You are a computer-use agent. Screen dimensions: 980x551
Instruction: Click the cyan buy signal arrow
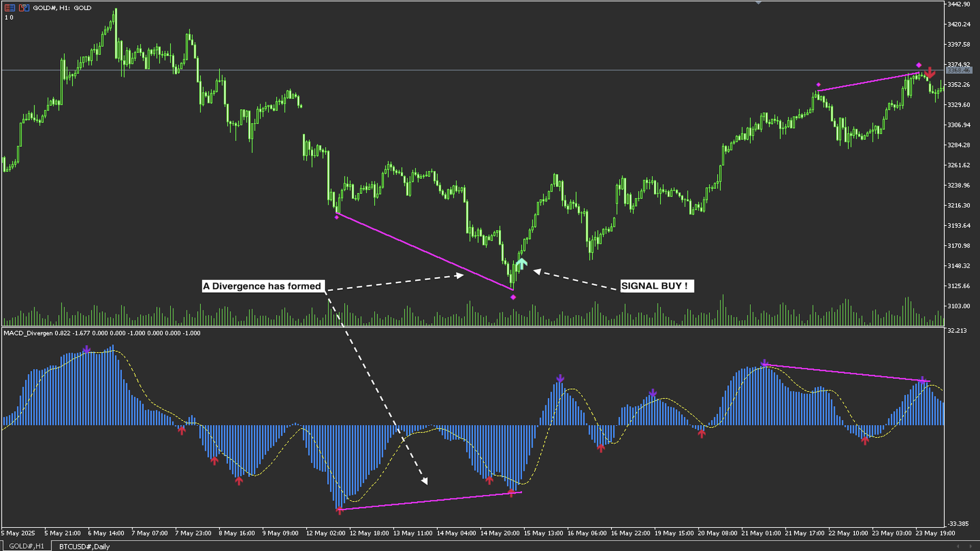[x=521, y=264]
